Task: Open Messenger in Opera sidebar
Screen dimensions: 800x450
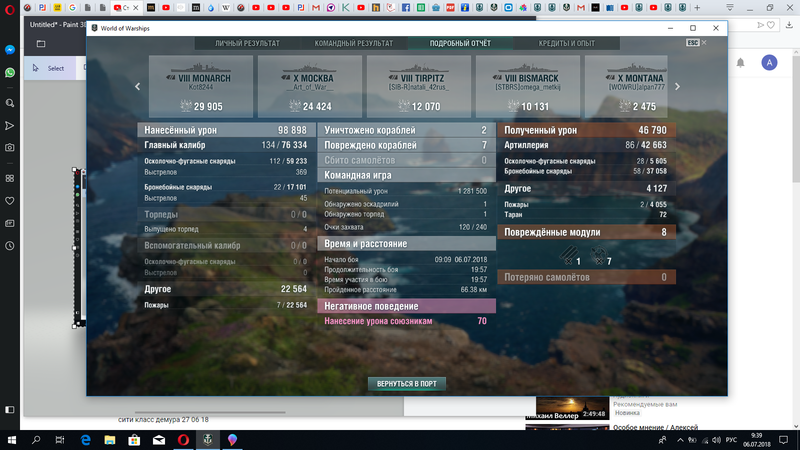Action: click(x=9, y=49)
